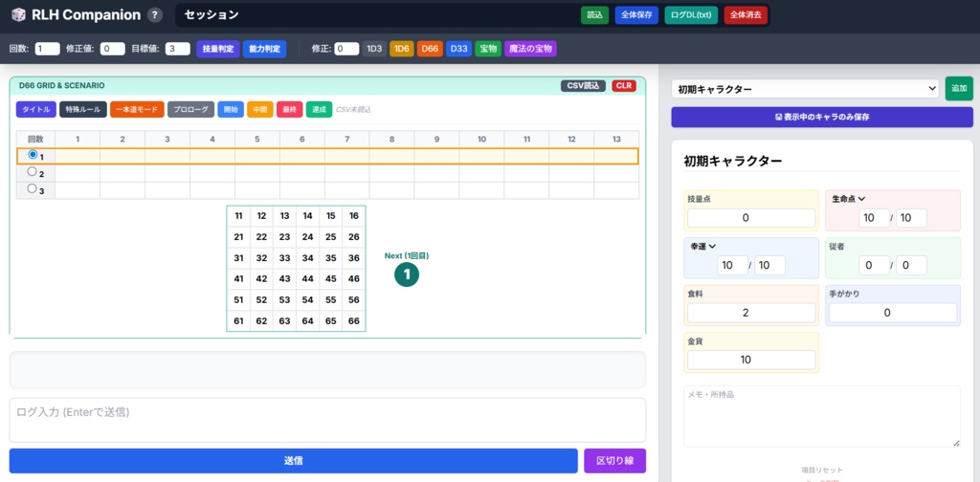Focus the 技量点 value field

pyautogui.click(x=751, y=218)
